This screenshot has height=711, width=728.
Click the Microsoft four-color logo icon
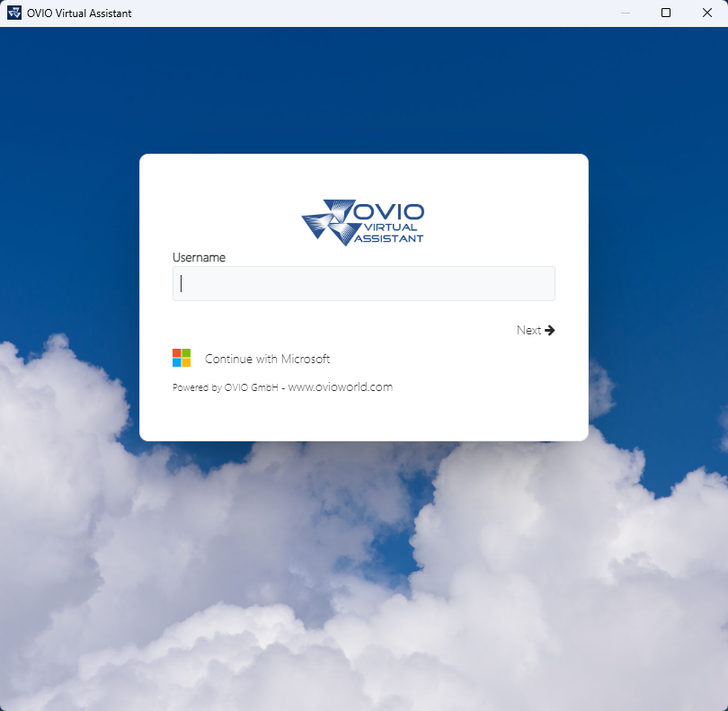pos(182,358)
